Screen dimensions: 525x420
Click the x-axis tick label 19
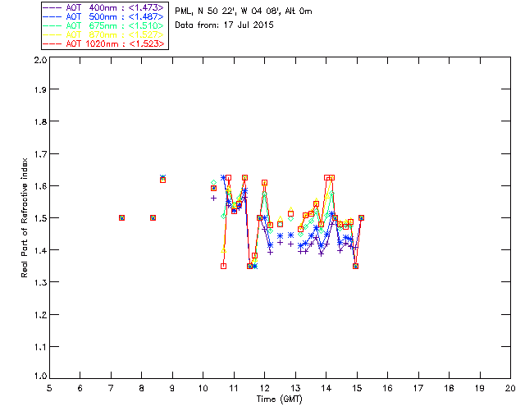[x=480, y=388]
